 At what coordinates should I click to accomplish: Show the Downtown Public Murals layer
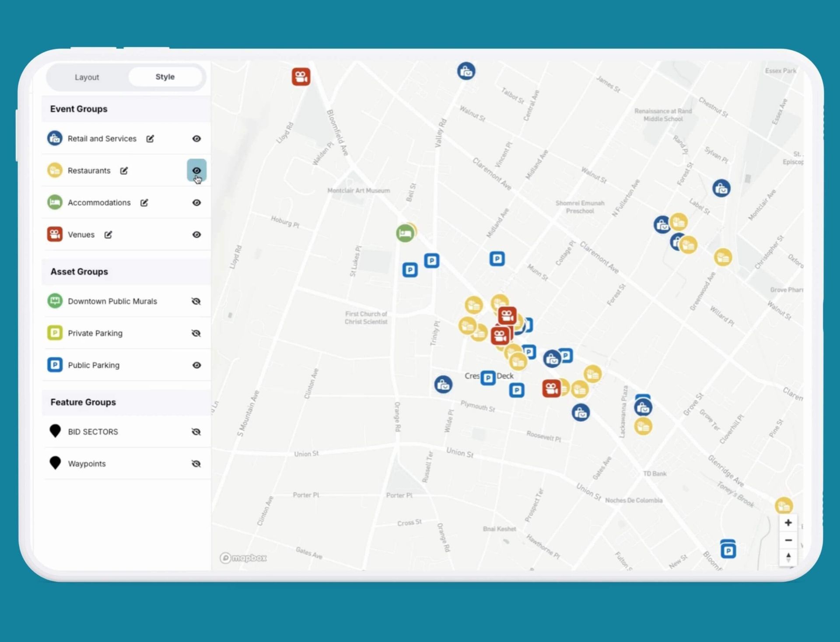click(196, 301)
